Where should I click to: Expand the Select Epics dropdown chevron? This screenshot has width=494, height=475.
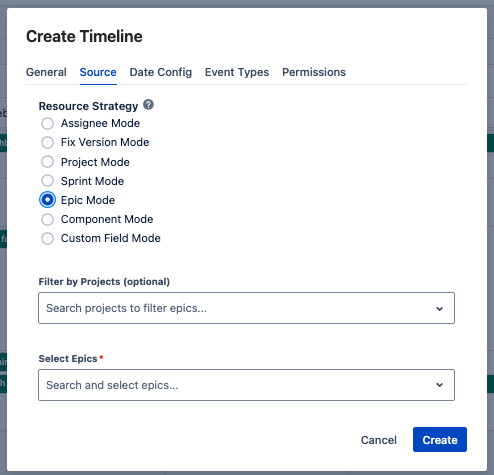pyautogui.click(x=440, y=385)
